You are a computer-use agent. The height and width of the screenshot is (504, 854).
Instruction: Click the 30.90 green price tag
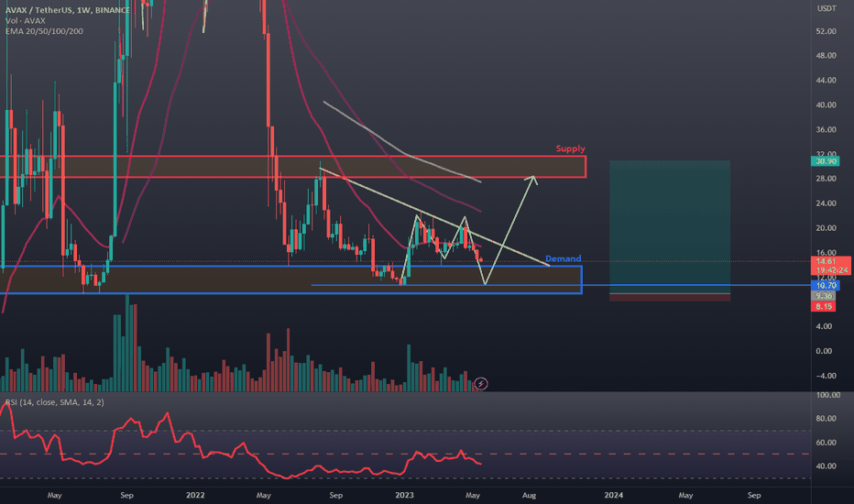pos(826,161)
